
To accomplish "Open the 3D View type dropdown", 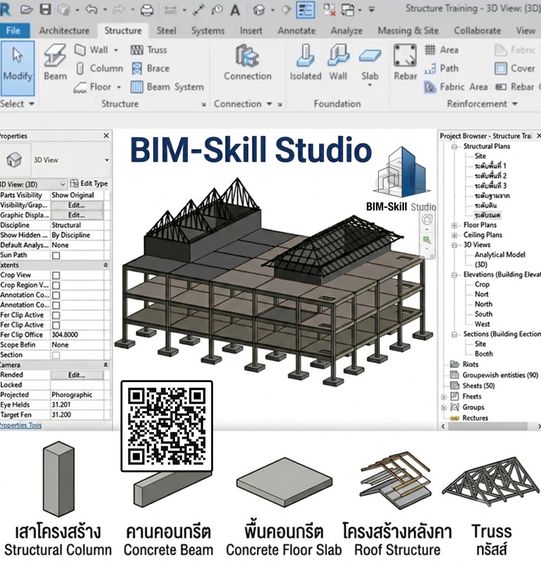I will (107, 160).
